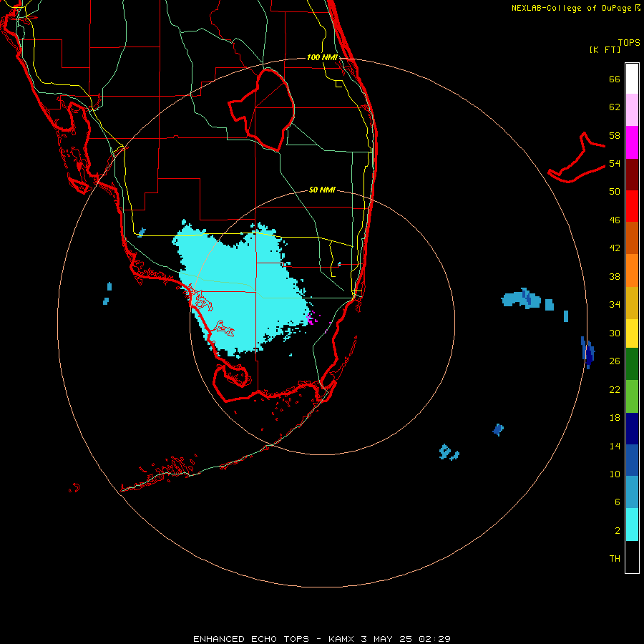This screenshot has width=644, height=644.
Task: Click the yellow 30 kft legend swatch
Action: [632, 333]
